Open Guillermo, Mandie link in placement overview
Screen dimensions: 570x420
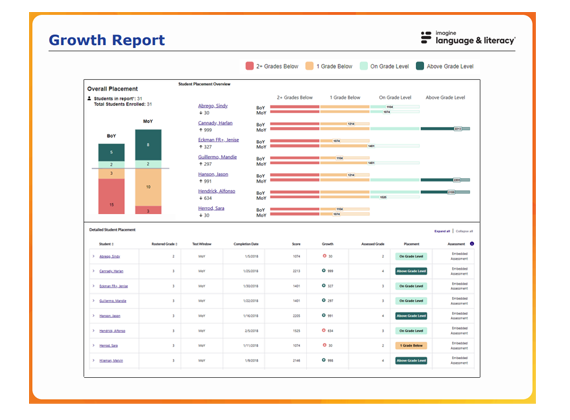[x=217, y=157]
